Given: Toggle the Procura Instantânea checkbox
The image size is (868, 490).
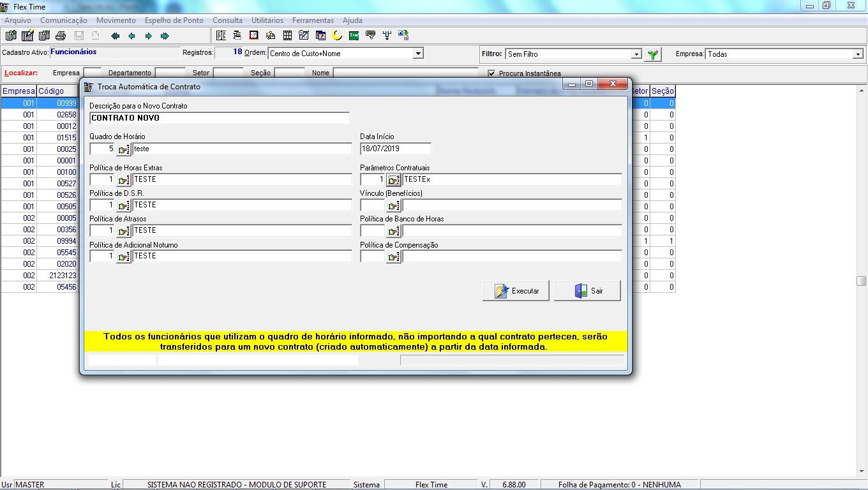Looking at the screenshot, I should [x=491, y=73].
